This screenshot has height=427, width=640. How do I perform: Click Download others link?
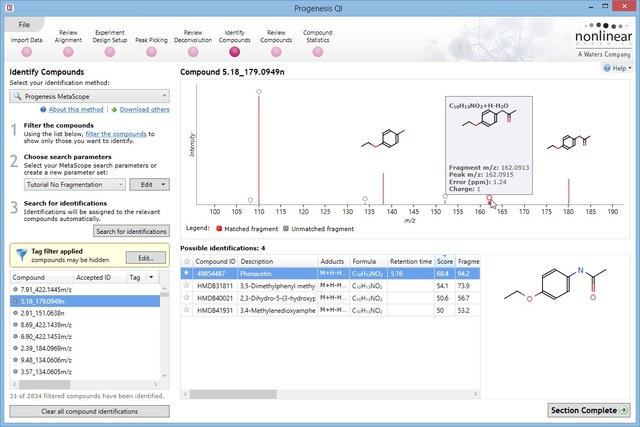[x=144, y=109]
